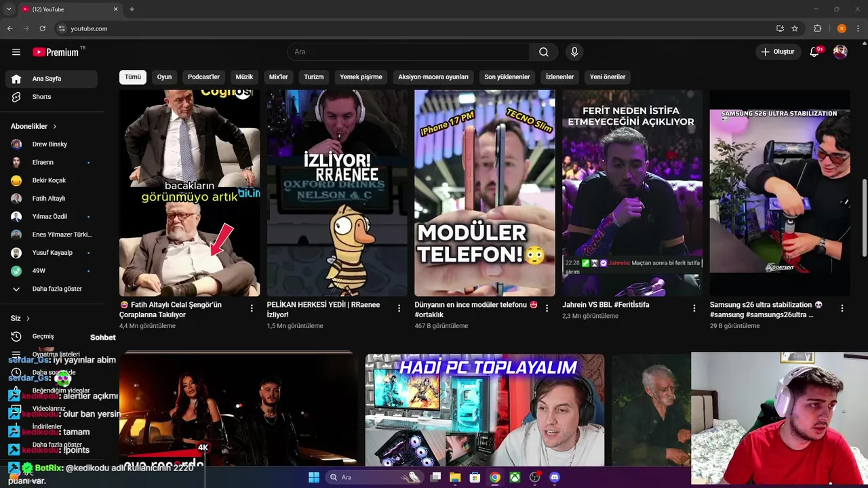
Task: Click the YouTube Ara search field
Action: pyautogui.click(x=408, y=52)
